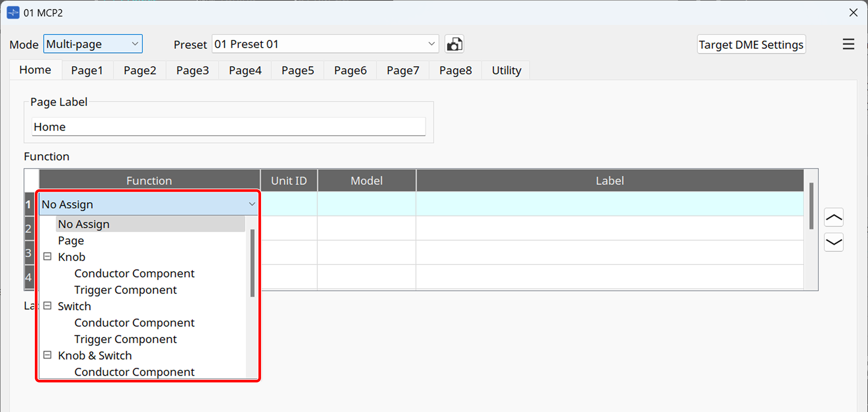Viewport: 868px width, 412px height.
Task: Select Page from the function list
Action: pyautogui.click(x=71, y=240)
